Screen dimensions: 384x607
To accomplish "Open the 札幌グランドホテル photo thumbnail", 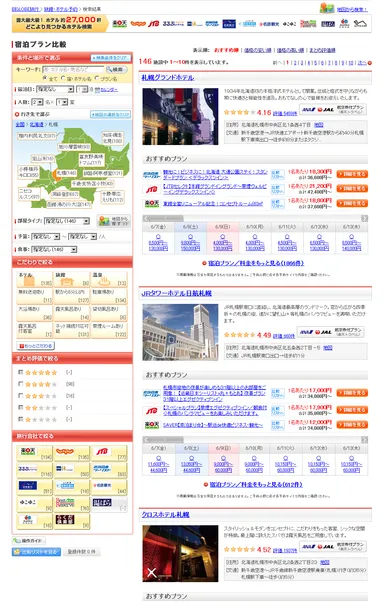I will 180,117.
